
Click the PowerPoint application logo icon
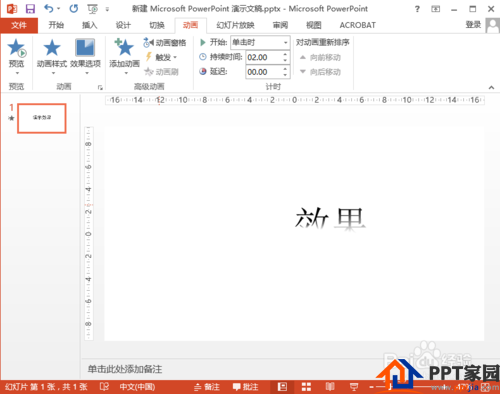[12, 9]
